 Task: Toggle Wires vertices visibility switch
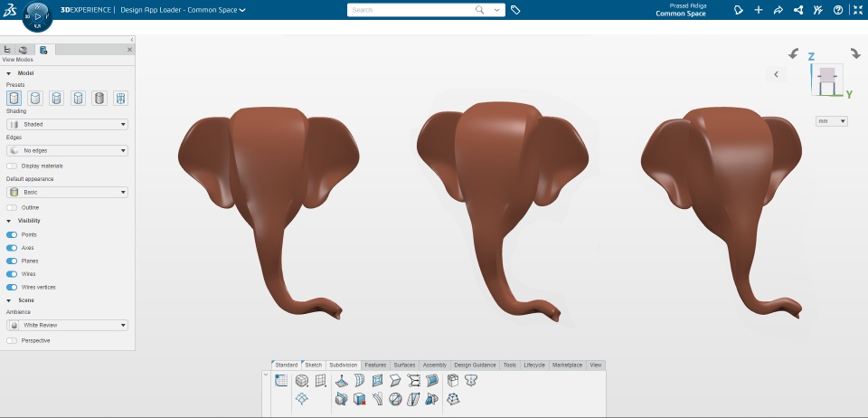[12, 288]
